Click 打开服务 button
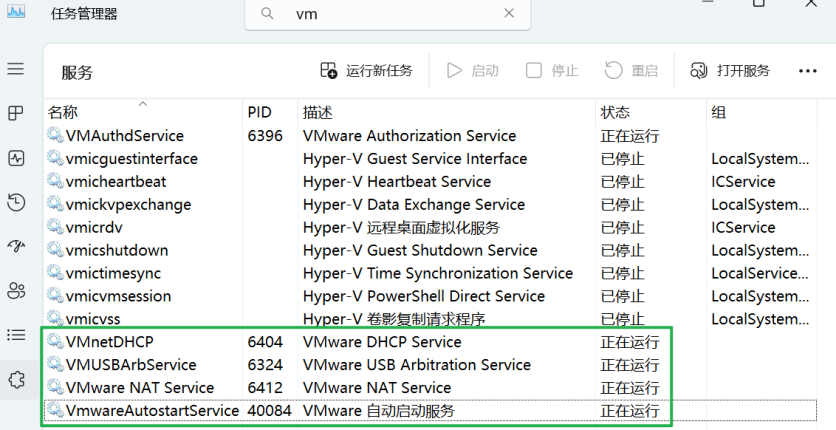Viewport: 836px width, 430px height. point(730,70)
